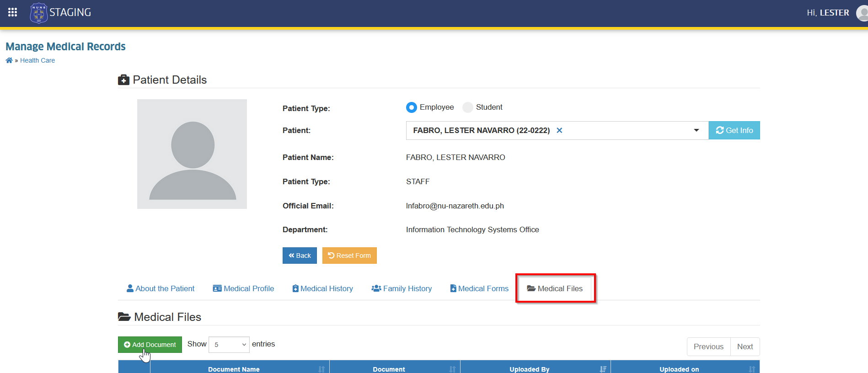
Task: Clear selected patient with X icon
Action: tap(559, 130)
